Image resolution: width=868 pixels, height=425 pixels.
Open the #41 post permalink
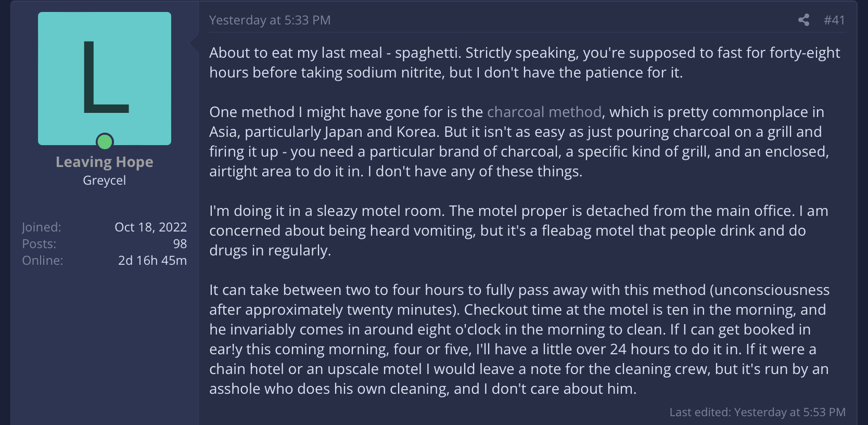pyautogui.click(x=834, y=20)
